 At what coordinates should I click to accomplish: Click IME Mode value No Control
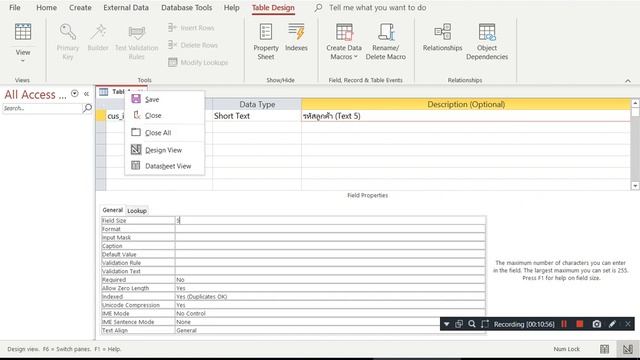[330, 313]
